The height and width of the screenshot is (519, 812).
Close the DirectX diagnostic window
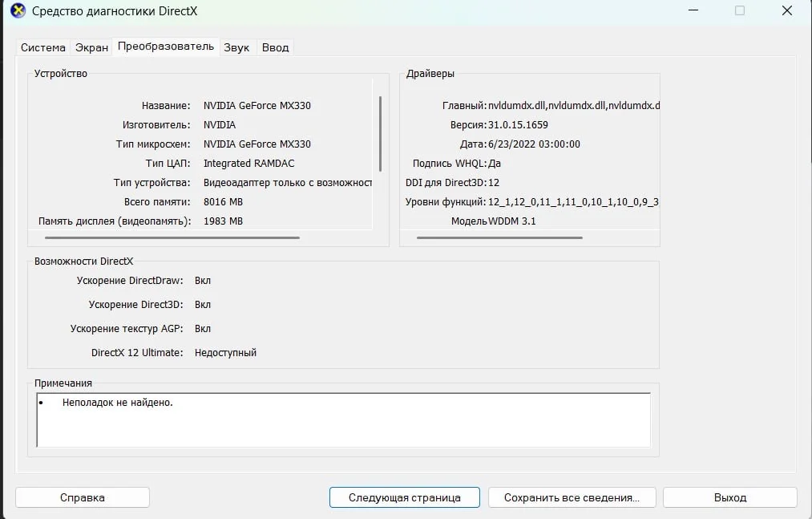click(x=786, y=10)
